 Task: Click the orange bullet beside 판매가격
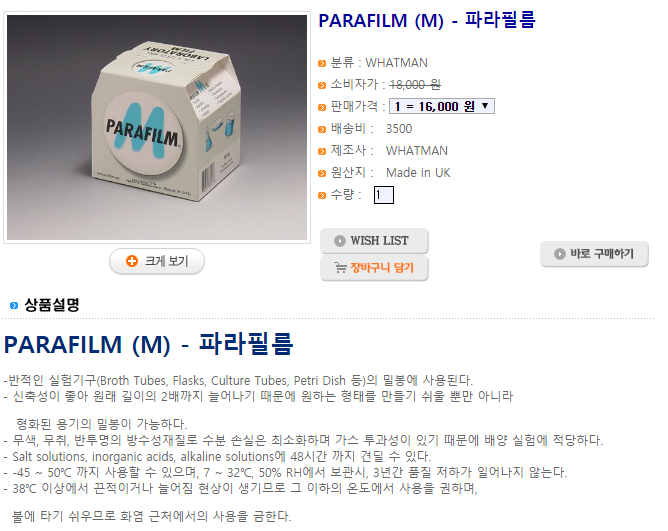point(322,107)
